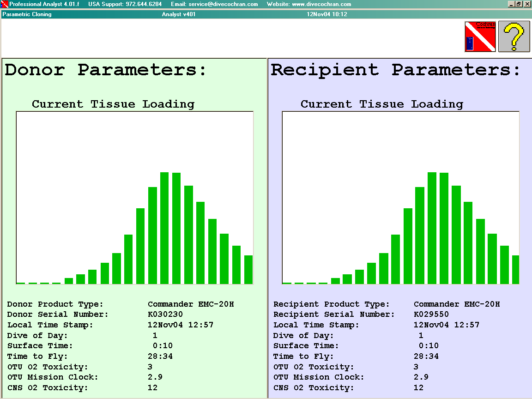Select recipient serial number K029550
The height and width of the screenshot is (399, 532).
tap(431, 314)
